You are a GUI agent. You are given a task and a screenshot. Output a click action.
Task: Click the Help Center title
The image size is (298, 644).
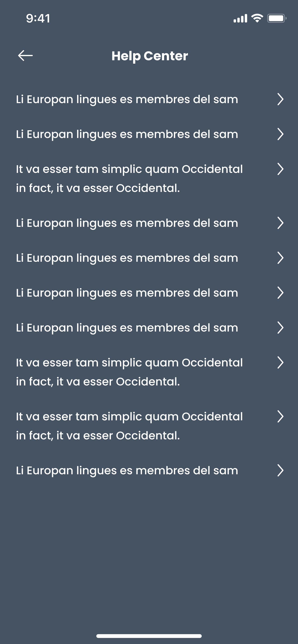150,56
